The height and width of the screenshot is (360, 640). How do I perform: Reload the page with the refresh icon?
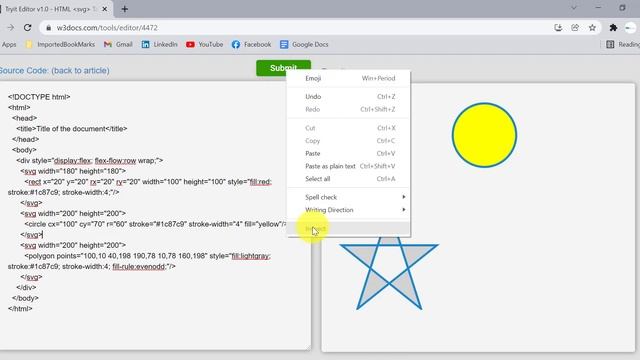tap(27, 28)
